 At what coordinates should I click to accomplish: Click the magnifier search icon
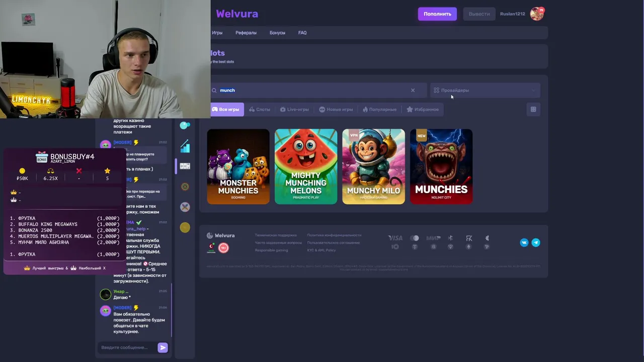click(214, 90)
